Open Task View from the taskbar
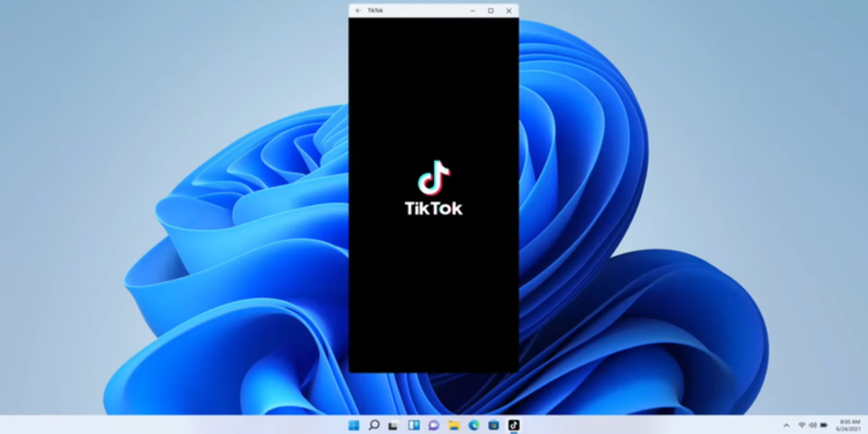The image size is (868, 434). pyautogui.click(x=393, y=425)
